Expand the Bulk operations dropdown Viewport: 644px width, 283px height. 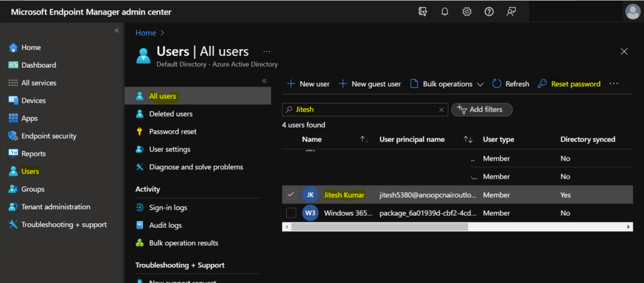[447, 84]
